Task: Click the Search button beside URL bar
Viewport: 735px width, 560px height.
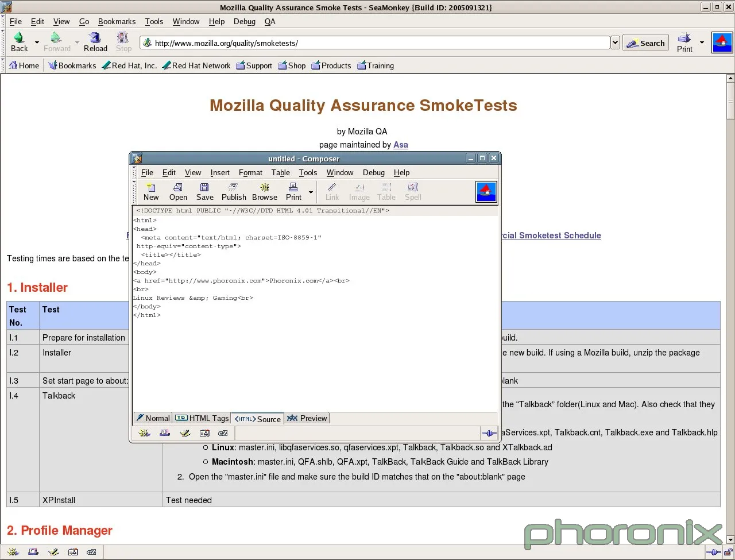Action: coord(645,43)
